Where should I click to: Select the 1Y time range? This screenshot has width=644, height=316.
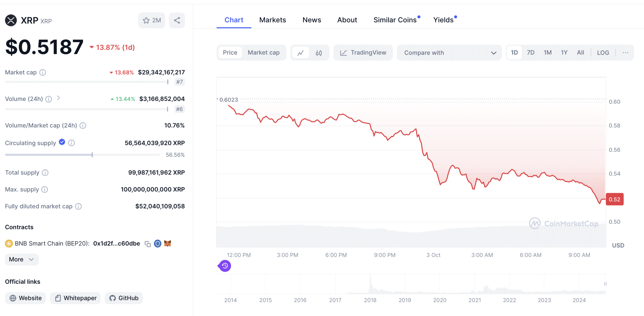(564, 53)
